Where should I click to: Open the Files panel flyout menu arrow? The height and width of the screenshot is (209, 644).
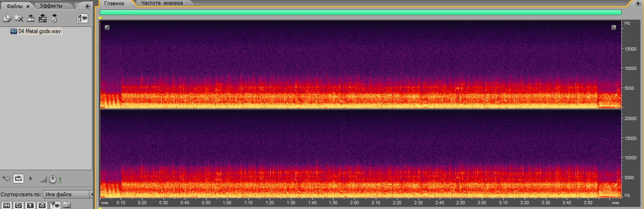[x=88, y=6]
